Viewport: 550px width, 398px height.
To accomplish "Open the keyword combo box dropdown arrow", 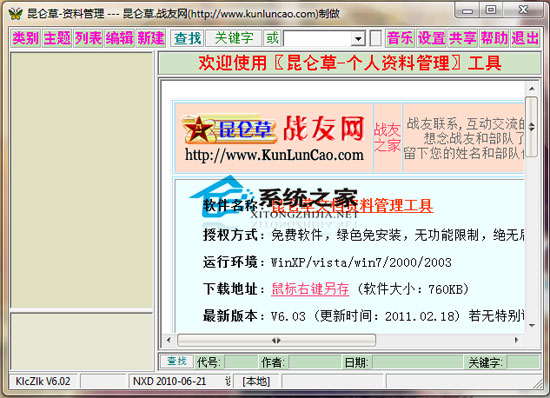I will 358,39.
